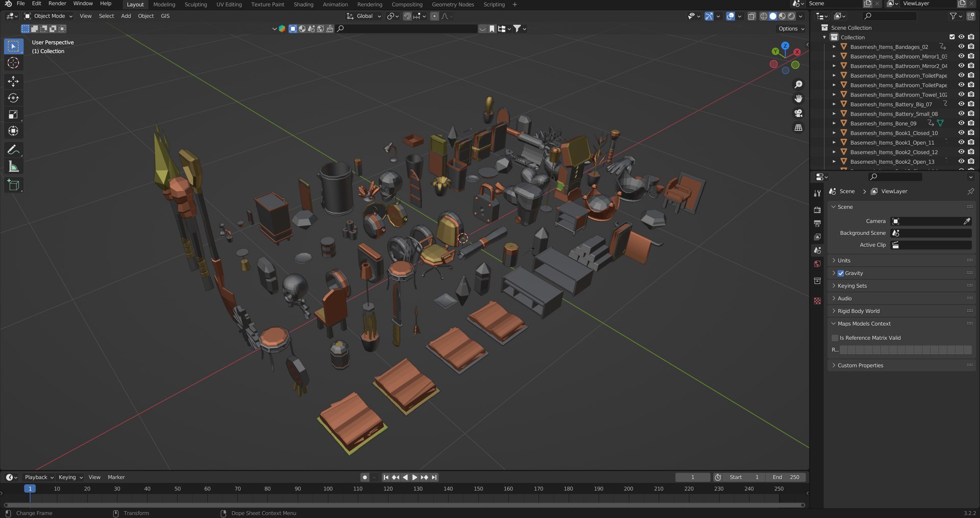Activate the Move tool

pyautogui.click(x=13, y=81)
